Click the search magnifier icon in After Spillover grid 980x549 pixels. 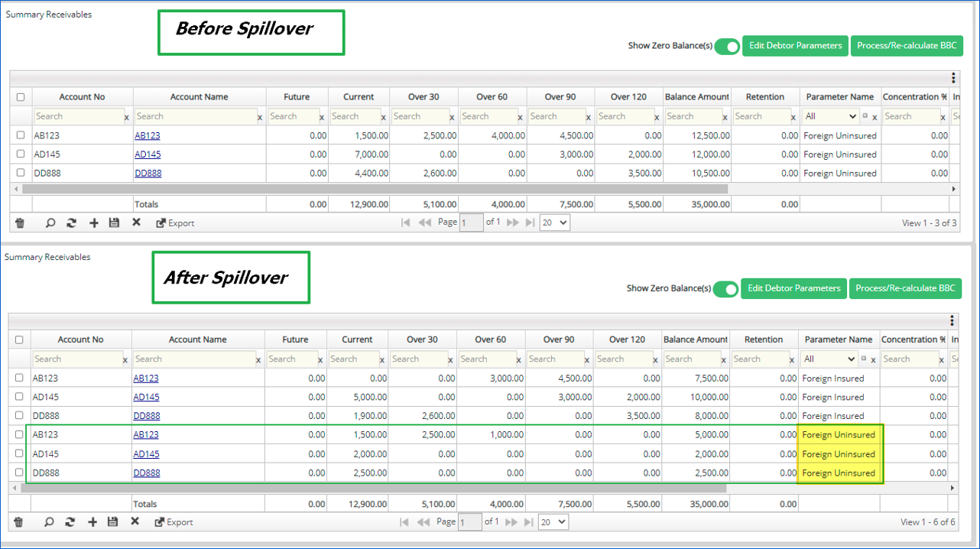pos(49,522)
